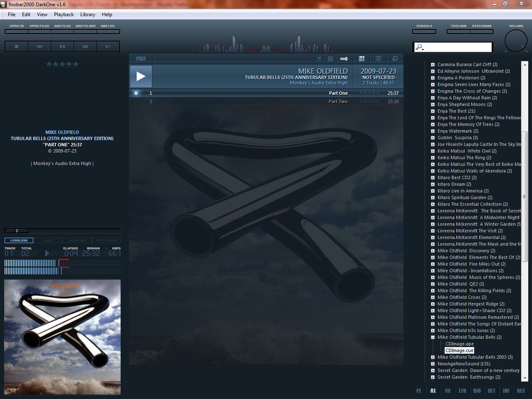Screen dimensions: 532x399
Task: Switch to the DET panel tab
Action: (x=492, y=391)
